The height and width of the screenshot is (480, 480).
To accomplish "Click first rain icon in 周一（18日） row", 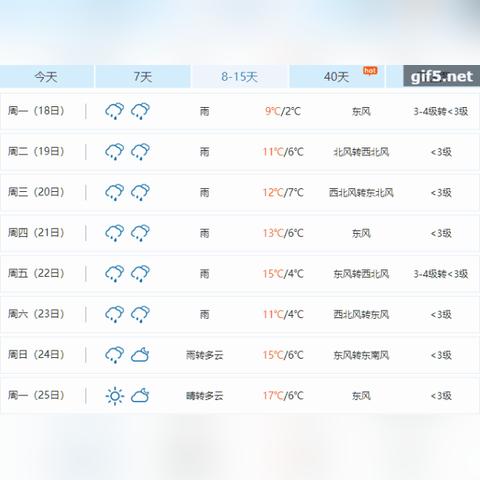I will click(115, 111).
